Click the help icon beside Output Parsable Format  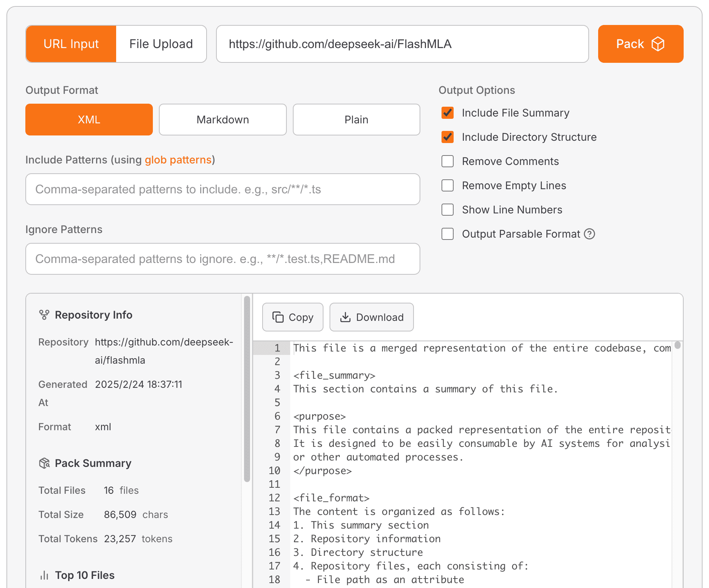click(x=589, y=234)
